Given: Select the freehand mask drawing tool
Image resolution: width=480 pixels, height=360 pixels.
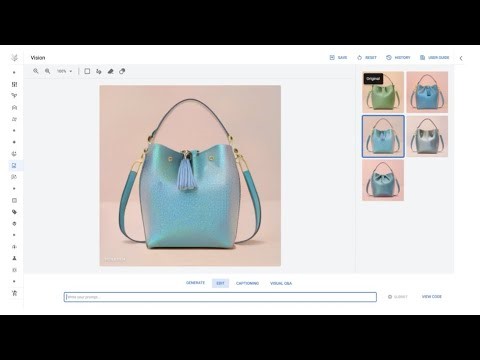Looking at the screenshot, I should click(x=99, y=71).
